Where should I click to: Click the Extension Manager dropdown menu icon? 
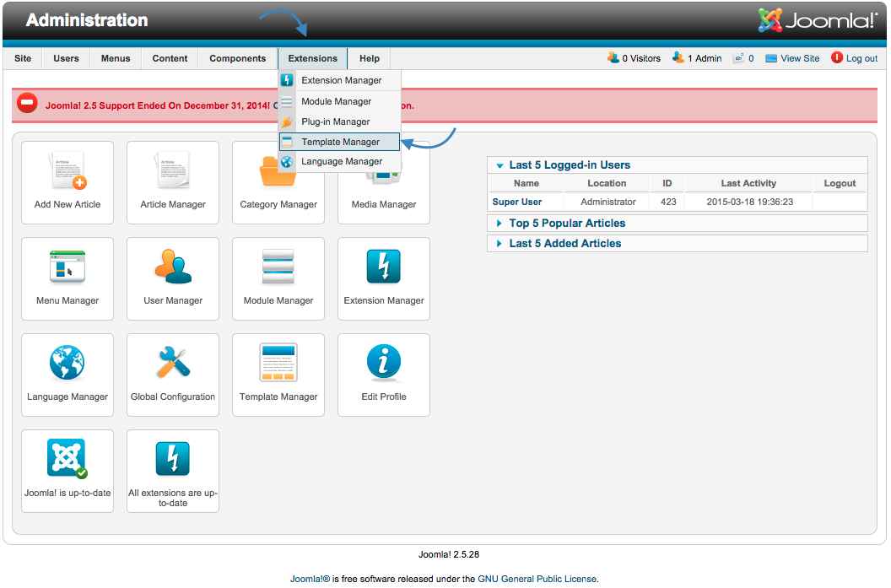[287, 80]
